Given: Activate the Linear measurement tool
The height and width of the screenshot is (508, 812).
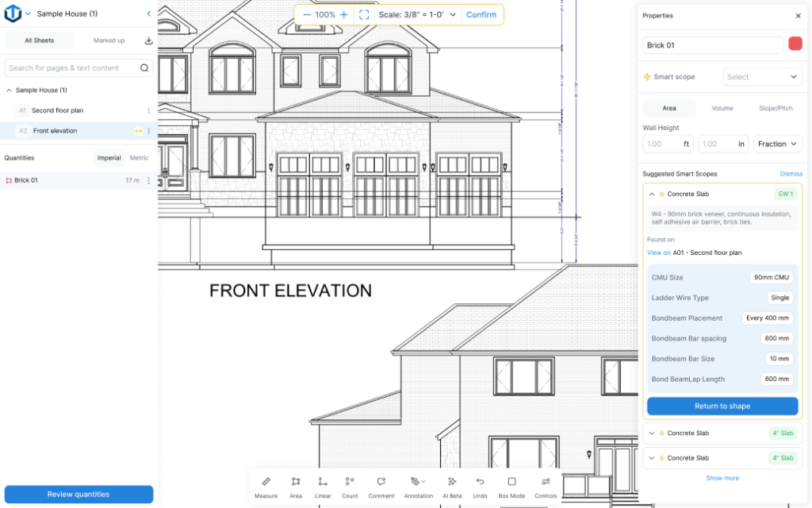Looking at the screenshot, I should tap(322, 485).
